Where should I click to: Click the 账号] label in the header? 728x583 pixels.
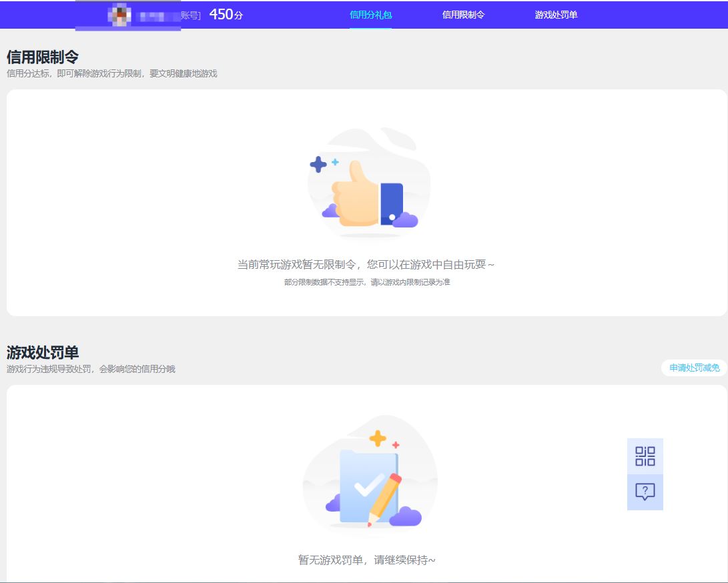190,15
